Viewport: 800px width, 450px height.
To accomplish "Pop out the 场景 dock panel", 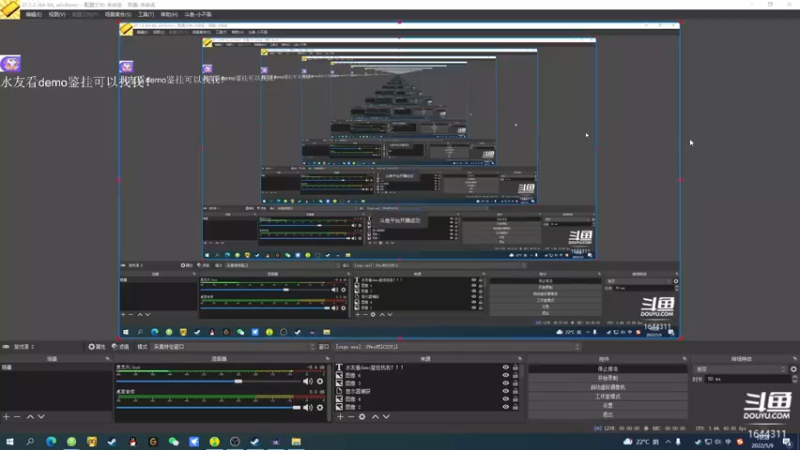I will click(107, 359).
